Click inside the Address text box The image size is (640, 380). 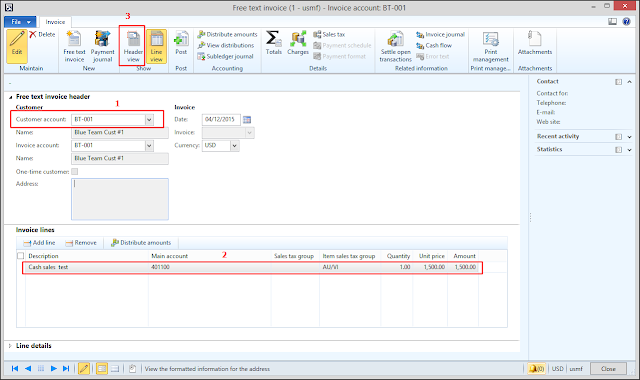pyautogui.click(x=120, y=199)
